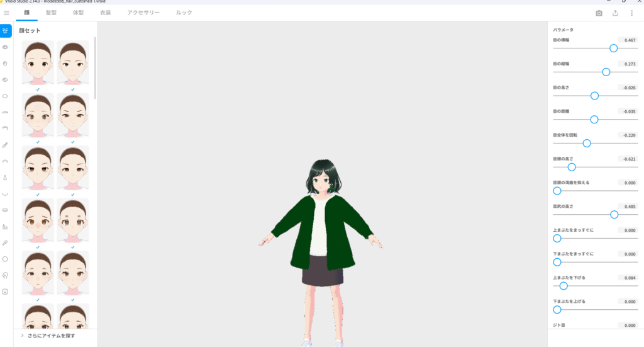This screenshot has width=644, height=347.
Task: Open the mouth curve category icon
Action: point(5,193)
